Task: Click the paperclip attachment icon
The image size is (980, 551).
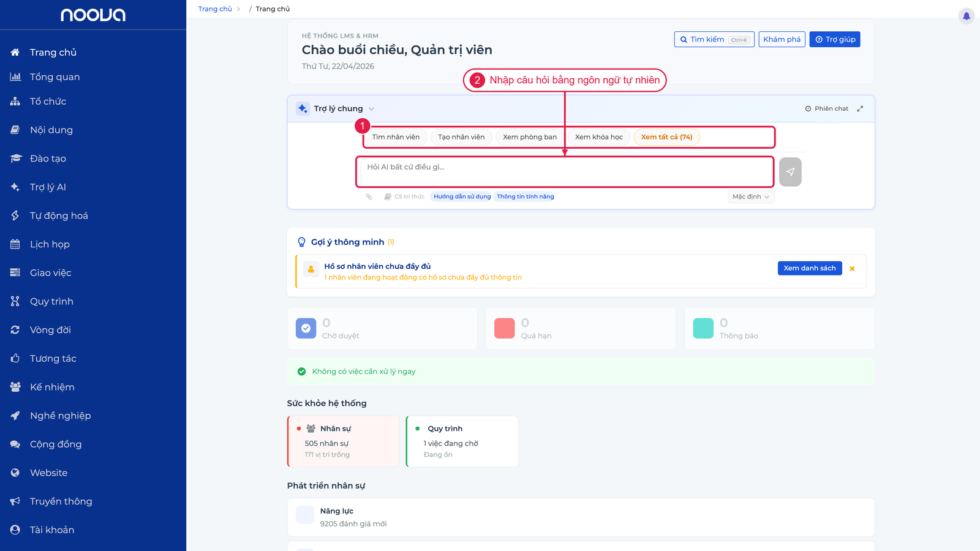Action: click(x=369, y=197)
